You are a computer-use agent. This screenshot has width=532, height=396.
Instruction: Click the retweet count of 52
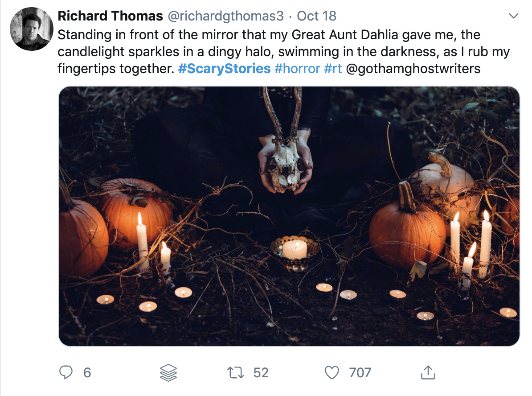tap(261, 373)
